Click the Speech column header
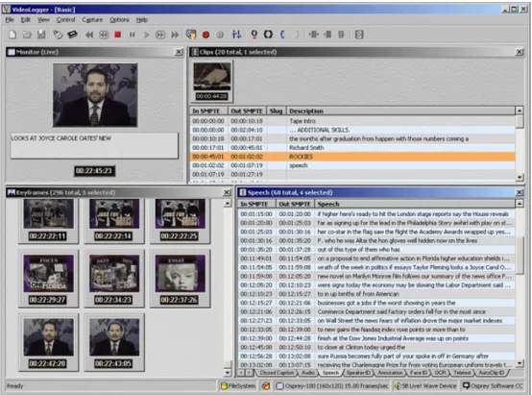The image size is (532, 395). pos(415,204)
